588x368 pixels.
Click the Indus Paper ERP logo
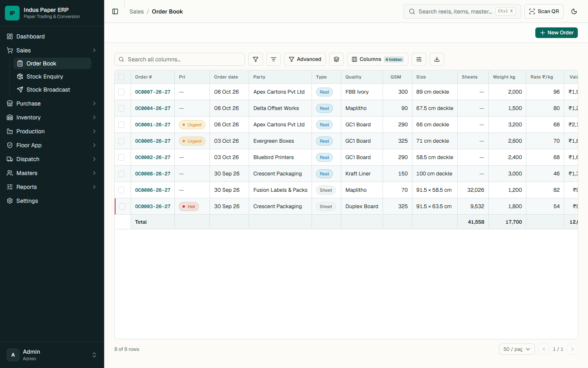(12, 13)
